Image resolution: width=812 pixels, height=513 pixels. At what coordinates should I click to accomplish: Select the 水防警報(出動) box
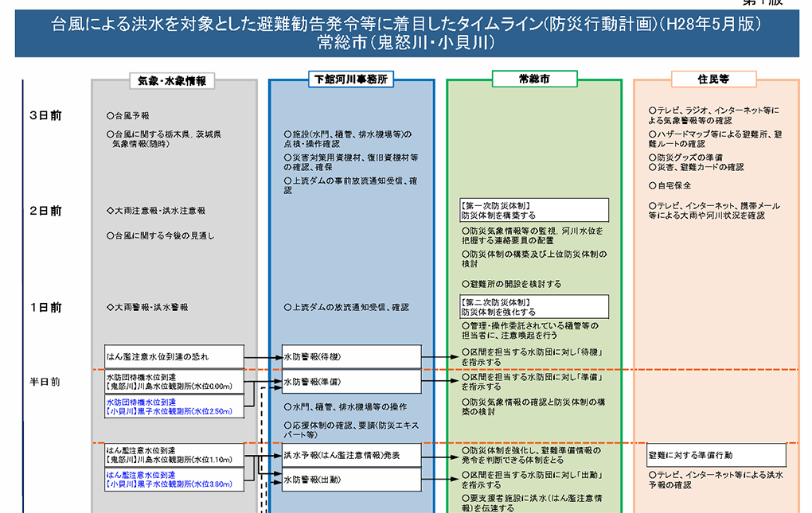(350, 479)
